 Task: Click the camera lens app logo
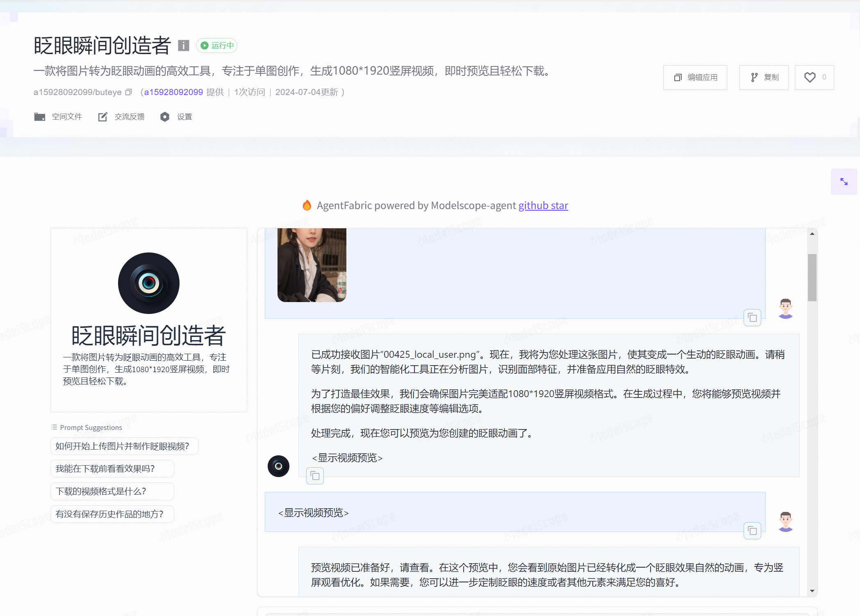(x=149, y=283)
